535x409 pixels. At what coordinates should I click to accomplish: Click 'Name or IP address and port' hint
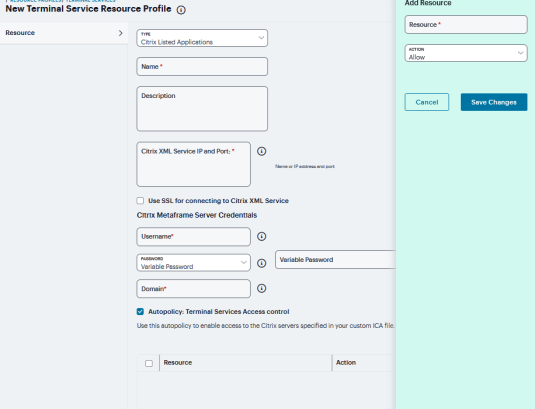pos(305,166)
